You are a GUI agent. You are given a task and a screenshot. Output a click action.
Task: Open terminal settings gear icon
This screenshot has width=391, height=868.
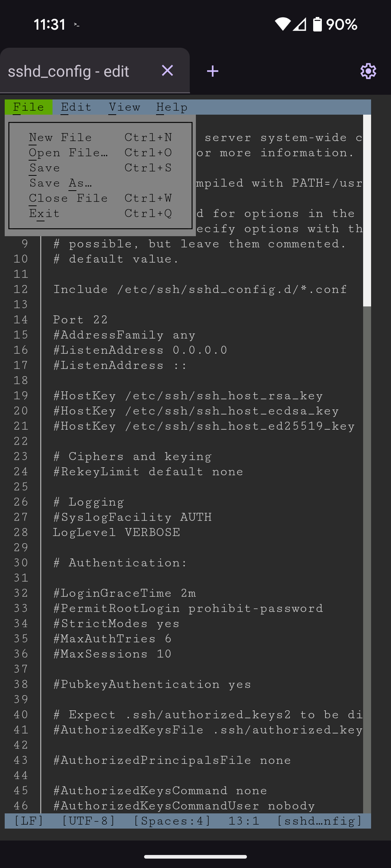[368, 71]
